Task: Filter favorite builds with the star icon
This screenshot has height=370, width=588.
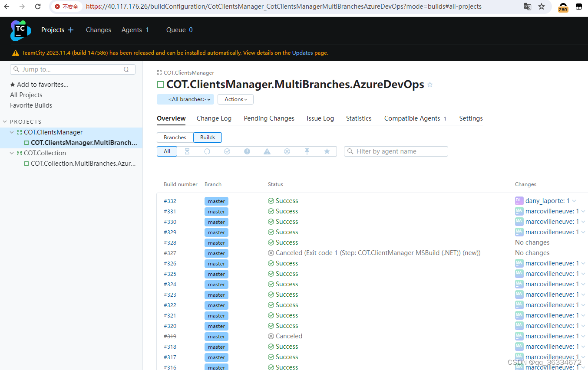Action: 327,151
